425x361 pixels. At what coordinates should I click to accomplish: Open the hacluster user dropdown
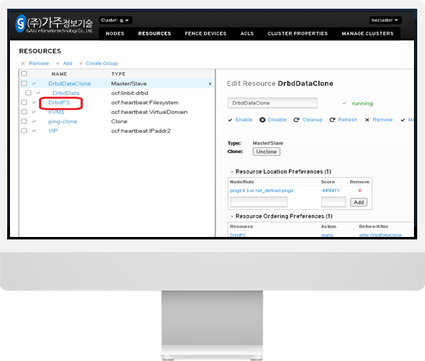click(385, 20)
